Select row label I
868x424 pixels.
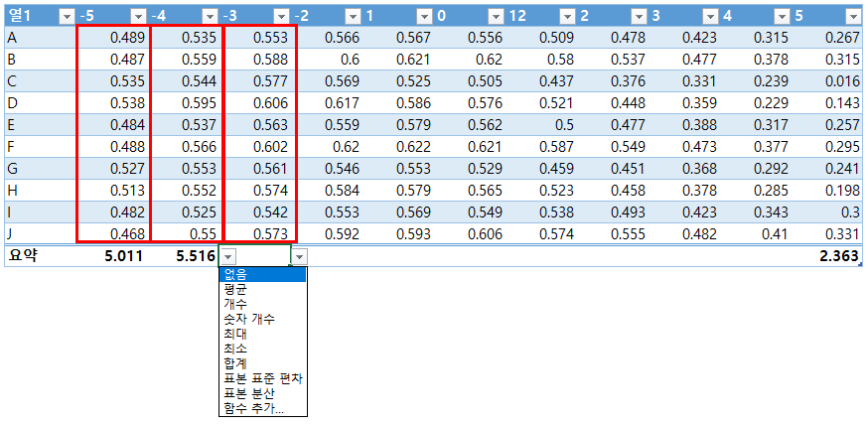(9, 212)
